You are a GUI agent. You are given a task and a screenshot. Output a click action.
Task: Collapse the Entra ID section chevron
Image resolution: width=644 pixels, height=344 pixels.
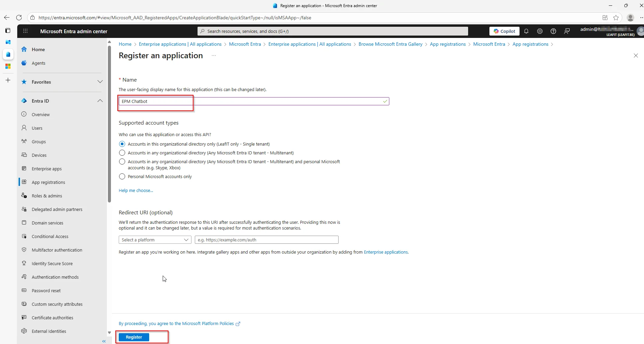coord(100,101)
